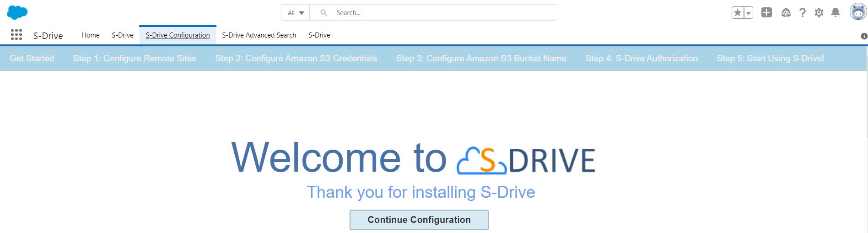
Task: Open the user profile avatar
Action: click(858, 12)
